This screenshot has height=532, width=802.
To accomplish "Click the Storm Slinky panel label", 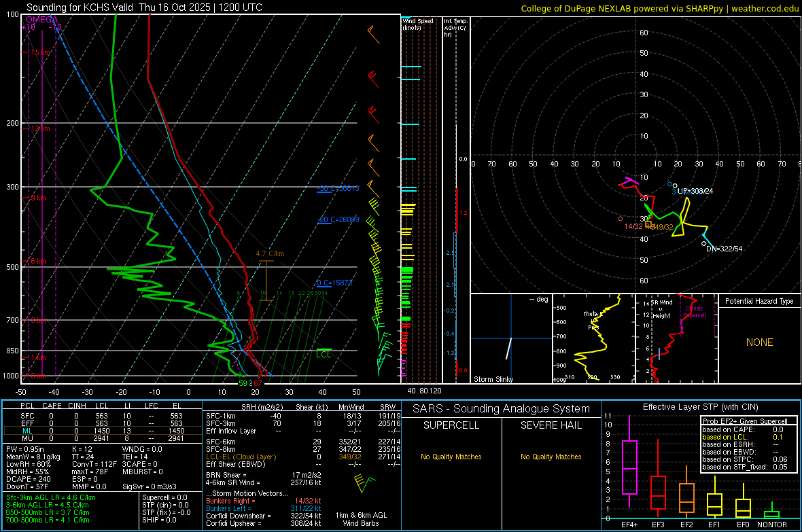I will pos(493,379).
